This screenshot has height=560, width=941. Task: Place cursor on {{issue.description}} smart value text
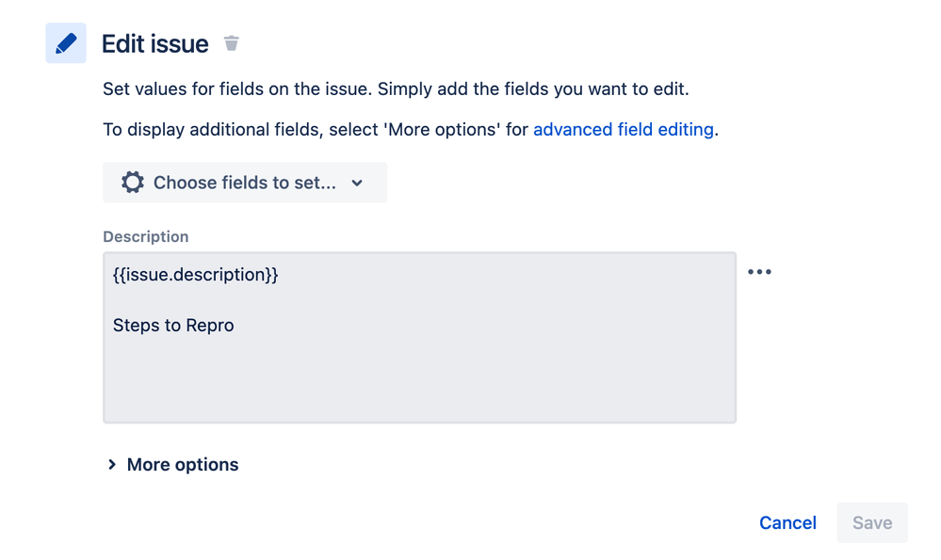[x=196, y=275]
